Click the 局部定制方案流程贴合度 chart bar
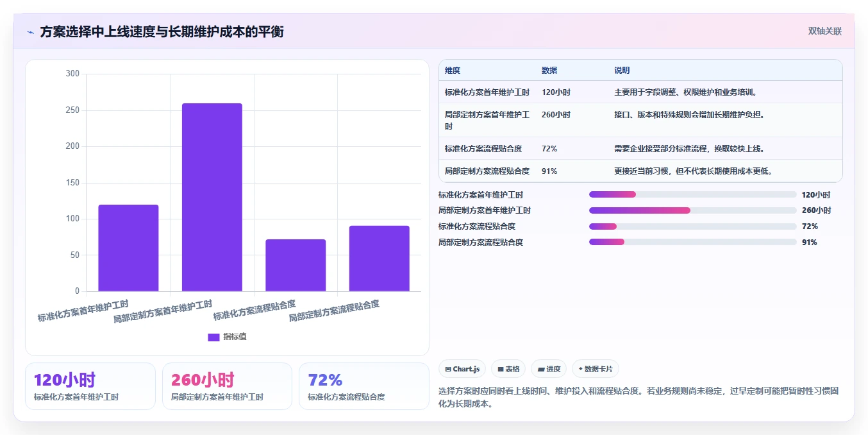Image resolution: width=868 pixels, height=435 pixels. tap(379, 258)
